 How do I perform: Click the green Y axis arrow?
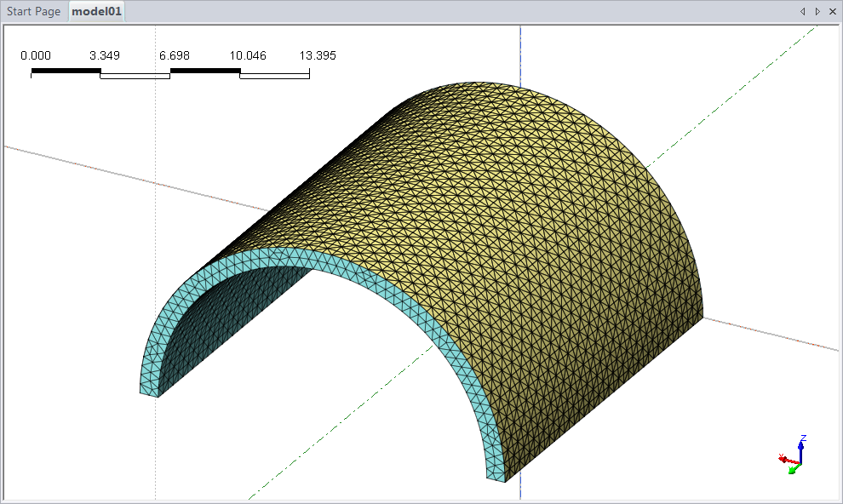[x=794, y=468]
